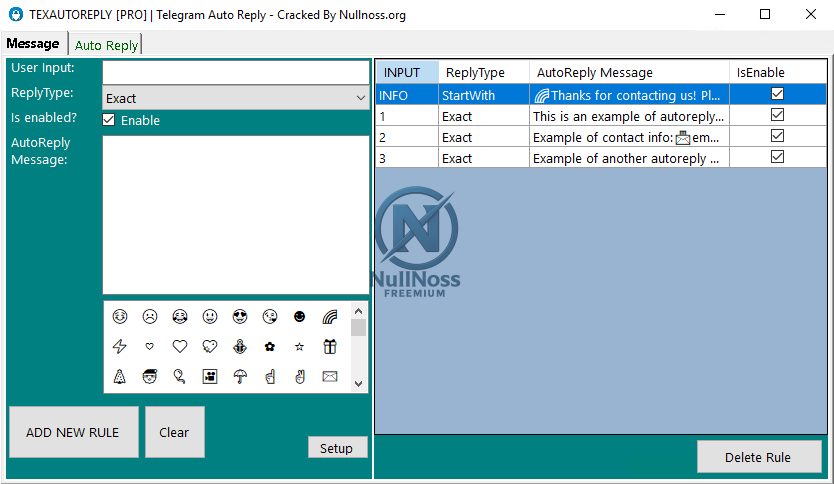Click the emoji list scrollbar thumb
Viewport: 834px width, 484px height.
(x=358, y=327)
